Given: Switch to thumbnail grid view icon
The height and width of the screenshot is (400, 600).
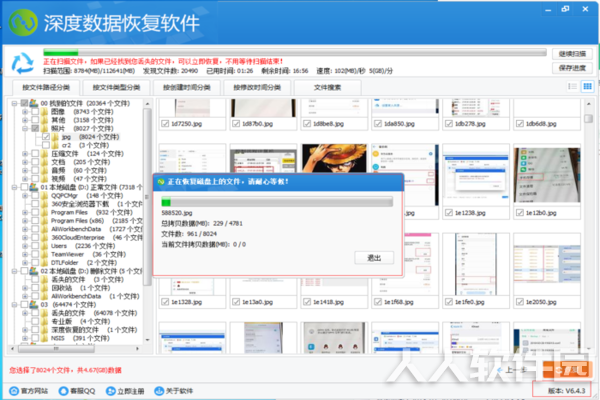Looking at the screenshot, I should tap(587, 87).
